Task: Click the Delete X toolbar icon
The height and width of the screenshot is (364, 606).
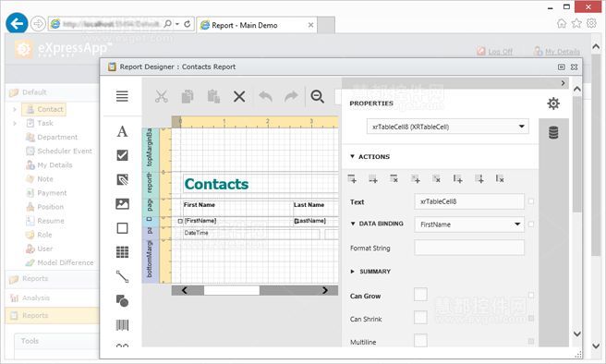Action: (239, 96)
